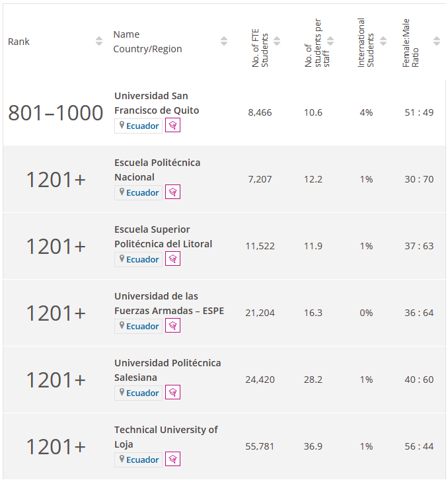The height and width of the screenshot is (482, 448).
Task: Click graduation cap icon for Universidad San Francisco de Quito
Action: click(172, 126)
